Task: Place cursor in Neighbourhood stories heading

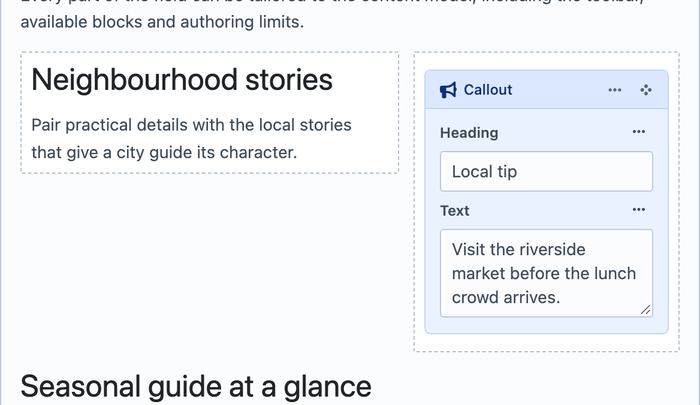Action: [182, 80]
